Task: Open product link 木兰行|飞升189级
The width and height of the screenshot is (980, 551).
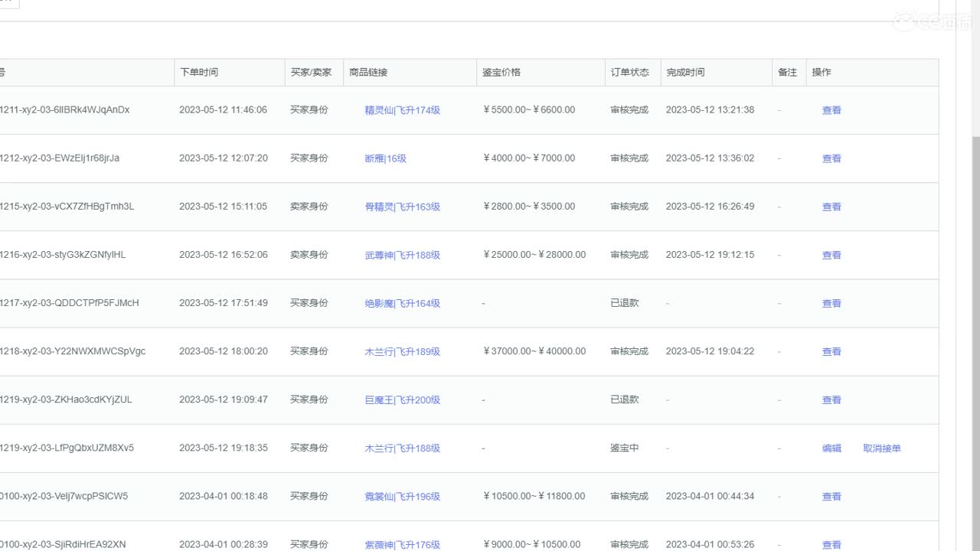Action: pos(402,351)
